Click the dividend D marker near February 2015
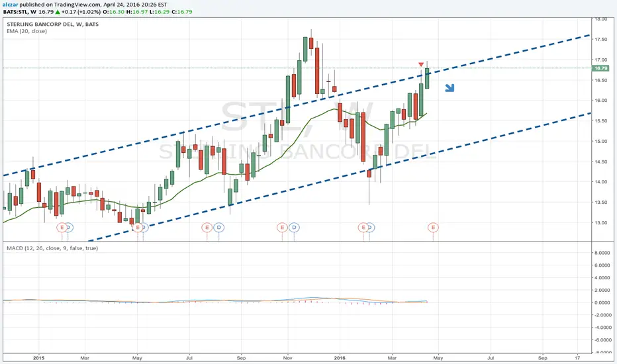This screenshot has width=617, height=364. [x=70, y=228]
